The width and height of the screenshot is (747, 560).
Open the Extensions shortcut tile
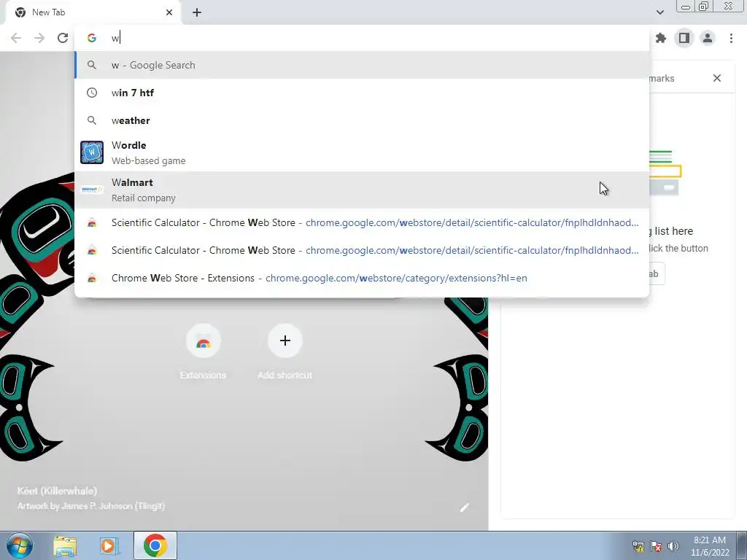point(203,352)
